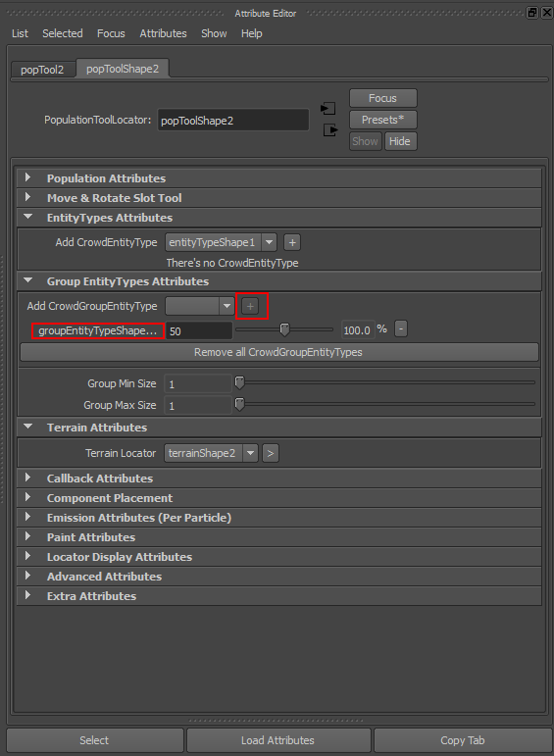The image size is (554, 756).
Task: Remove groupEntityTypeShape with the minus button
Action: 401,329
